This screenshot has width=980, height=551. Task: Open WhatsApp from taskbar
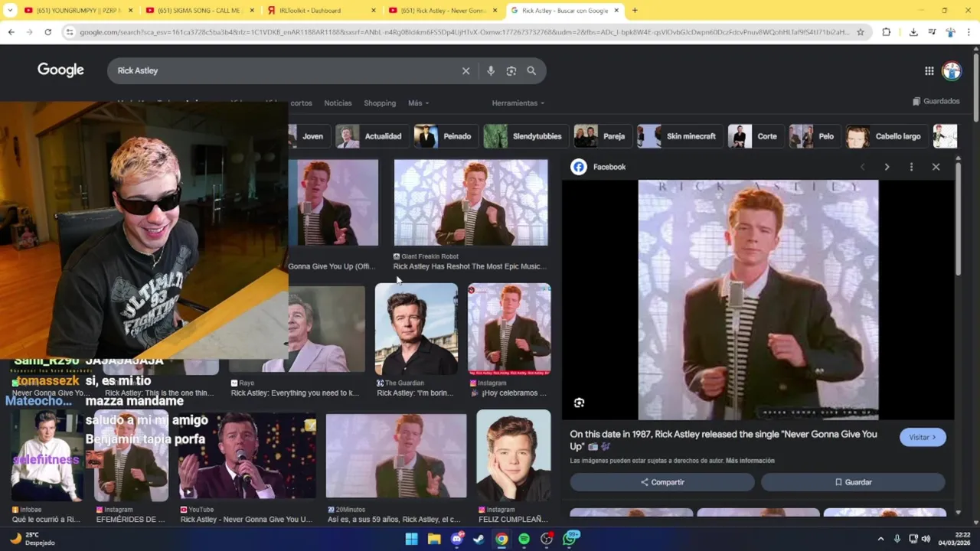tap(570, 539)
